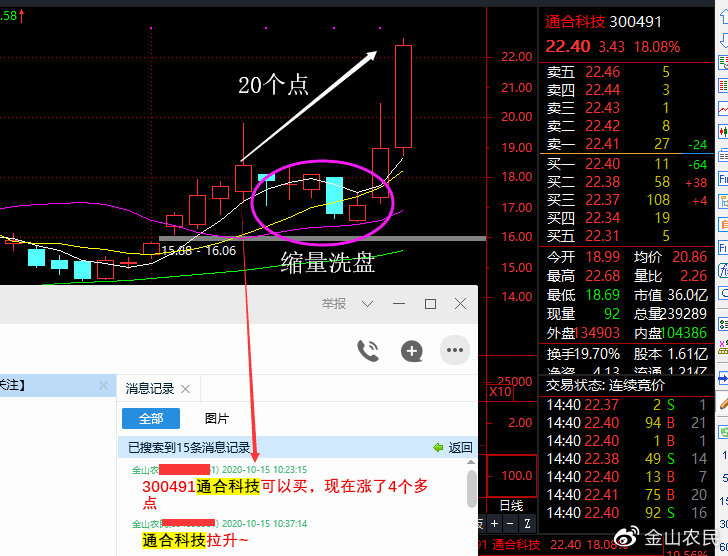Select the 买一 22.40 bid row
This screenshot has height=556, width=728.
(x=627, y=164)
